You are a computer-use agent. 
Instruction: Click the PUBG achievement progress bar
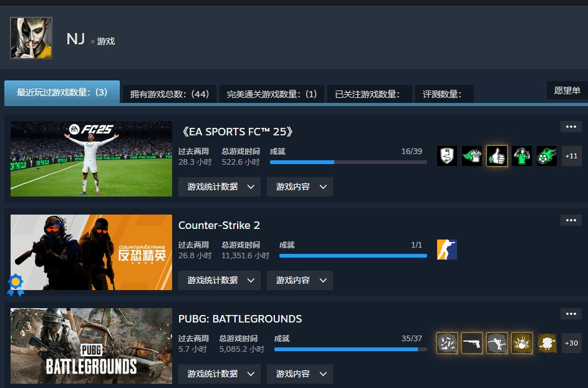tap(350, 349)
